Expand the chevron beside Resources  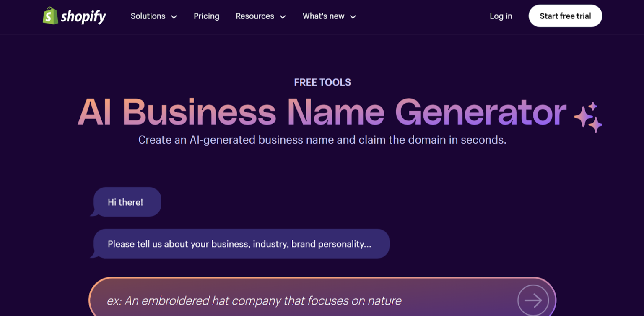click(x=283, y=17)
